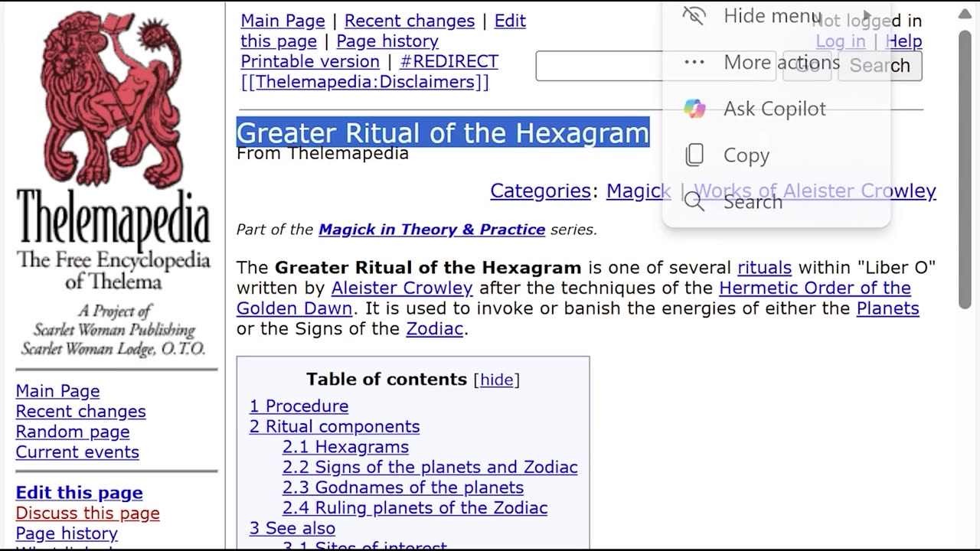Viewport: 980px width, 551px height.
Task: Open top Edit this page link
Action: (x=383, y=31)
